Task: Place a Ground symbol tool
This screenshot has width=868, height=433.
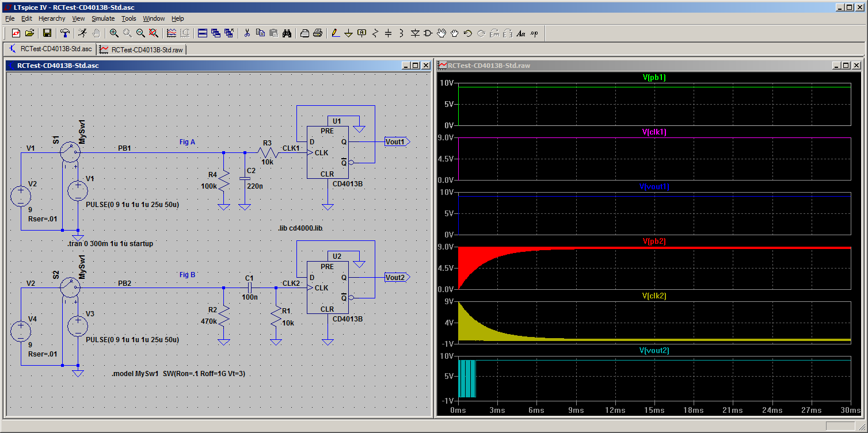Action: point(349,33)
